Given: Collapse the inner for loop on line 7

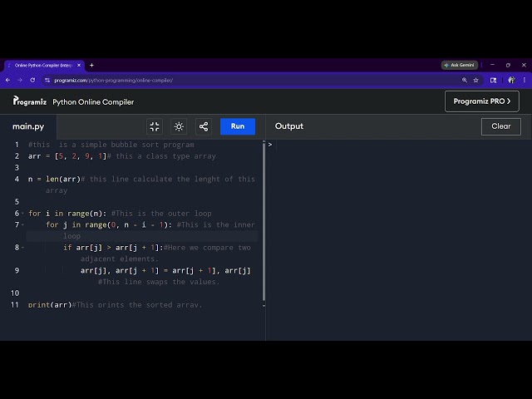Looking at the screenshot, I should coord(22,224).
